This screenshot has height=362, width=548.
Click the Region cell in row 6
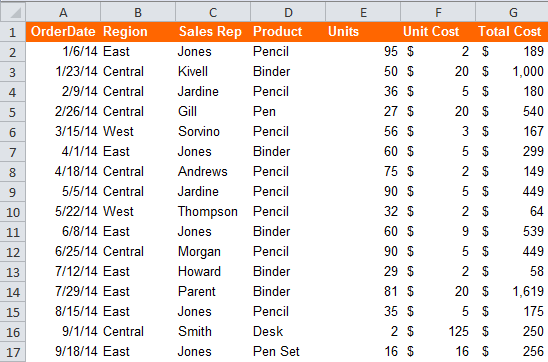pos(138,132)
